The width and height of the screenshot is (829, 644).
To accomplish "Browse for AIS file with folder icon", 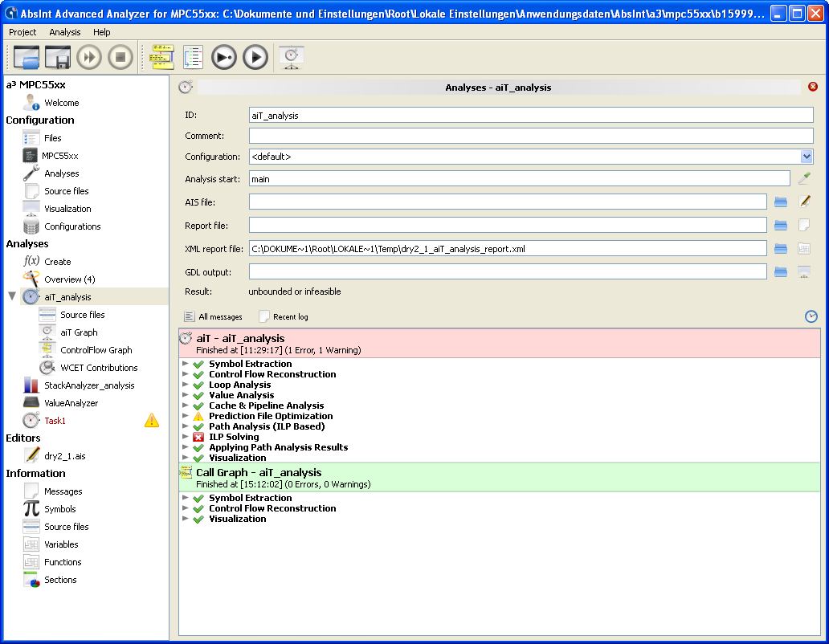I will tap(781, 202).
